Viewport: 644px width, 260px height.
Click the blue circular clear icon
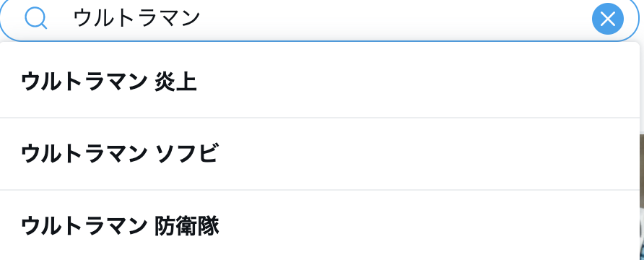point(607,19)
